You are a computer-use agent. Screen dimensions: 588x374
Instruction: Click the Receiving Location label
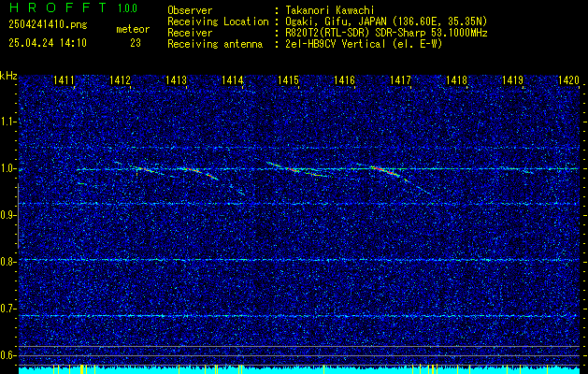pyautogui.click(x=218, y=22)
